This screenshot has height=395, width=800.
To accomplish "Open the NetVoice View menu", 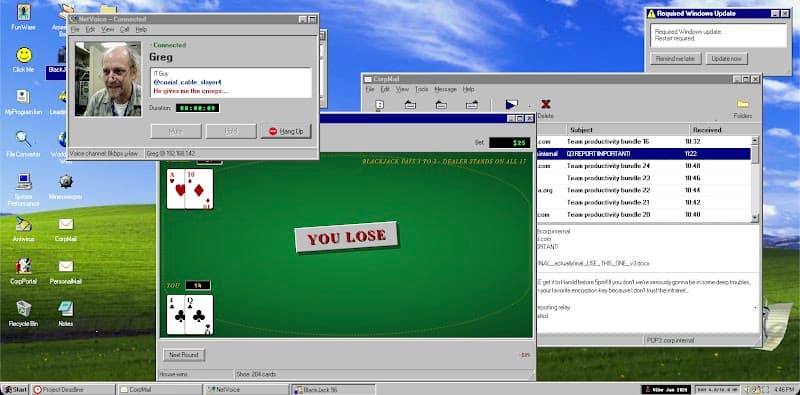I will click(x=108, y=30).
